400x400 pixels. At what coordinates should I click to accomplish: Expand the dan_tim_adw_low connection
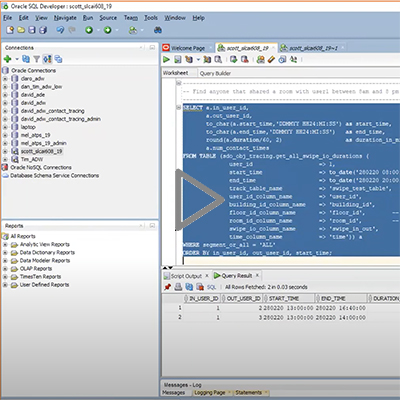click(x=5, y=87)
